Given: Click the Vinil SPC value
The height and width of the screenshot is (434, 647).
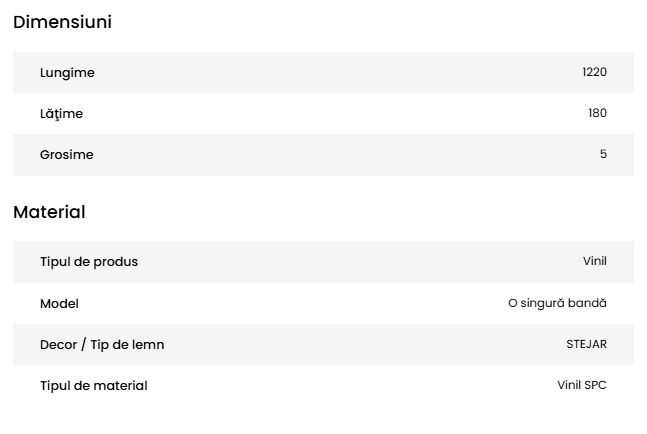Looking at the screenshot, I should [x=582, y=385].
